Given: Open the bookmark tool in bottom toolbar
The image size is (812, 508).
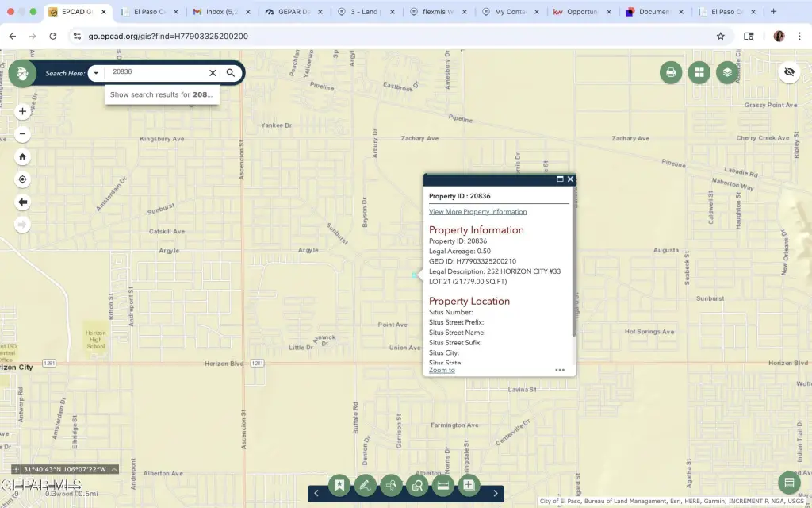Looking at the screenshot, I should (339, 485).
